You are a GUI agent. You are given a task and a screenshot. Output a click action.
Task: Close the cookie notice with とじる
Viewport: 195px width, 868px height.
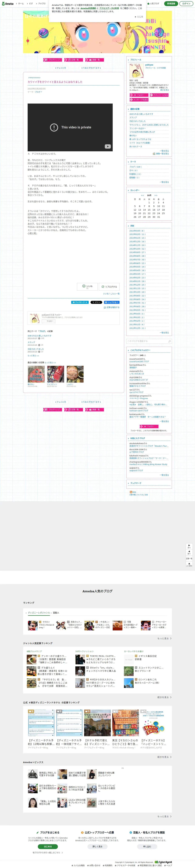click(x=139, y=17)
